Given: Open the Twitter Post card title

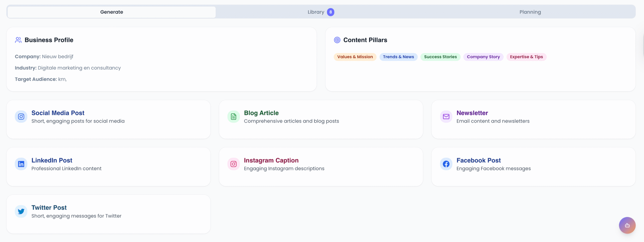Looking at the screenshot, I should pos(49,208).
